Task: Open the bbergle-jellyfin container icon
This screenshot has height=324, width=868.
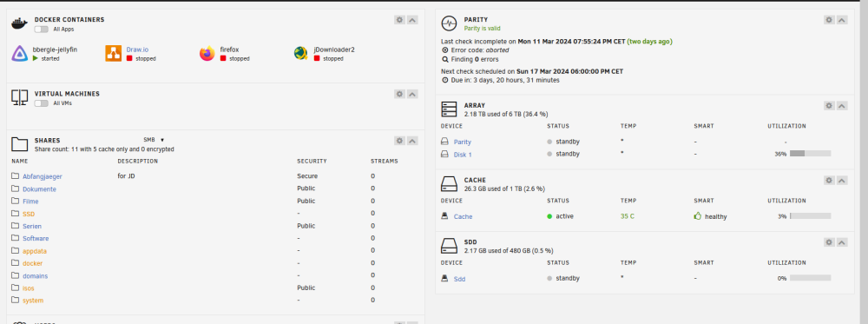Action: pos(20,54)
